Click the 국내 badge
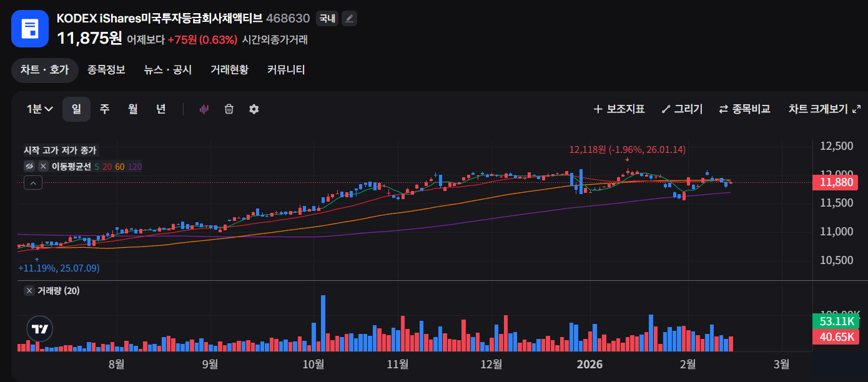Image resolution: width=868 pixels, height=382 pixels. 327,19
